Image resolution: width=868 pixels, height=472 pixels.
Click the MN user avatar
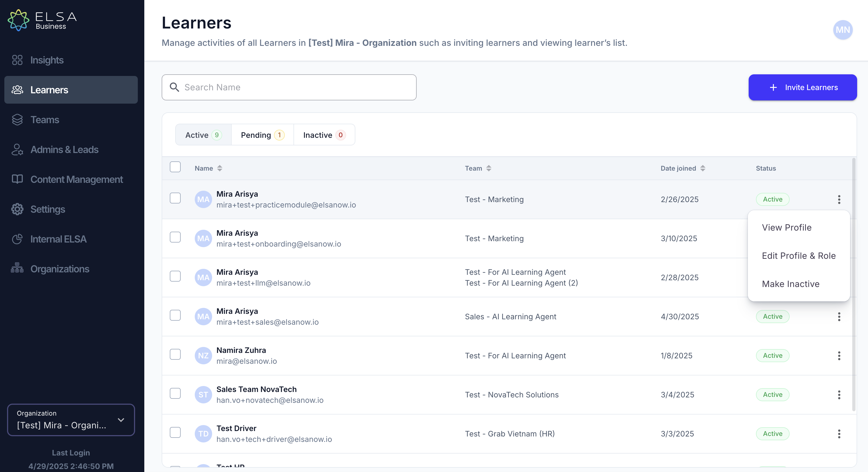[843, 30]
